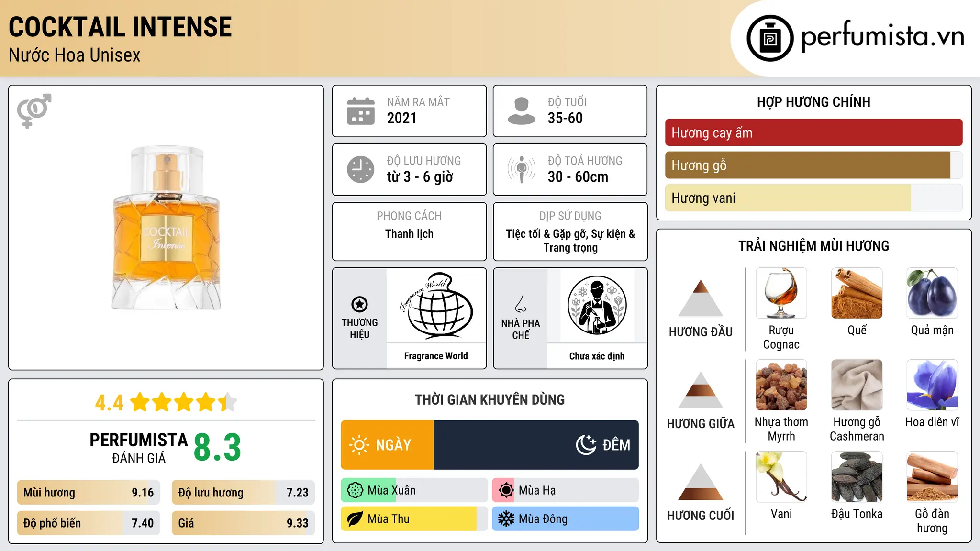The image size is (980, 551).
Task: Click the Giá 9.33 score bar
Action: pos(243,523)
